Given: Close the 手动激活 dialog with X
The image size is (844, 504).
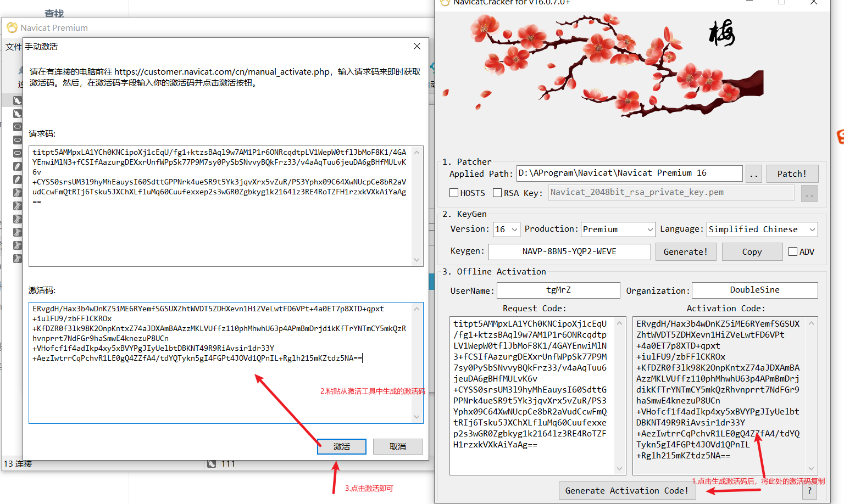Looking at the screenshot, I should click(417, 46).
